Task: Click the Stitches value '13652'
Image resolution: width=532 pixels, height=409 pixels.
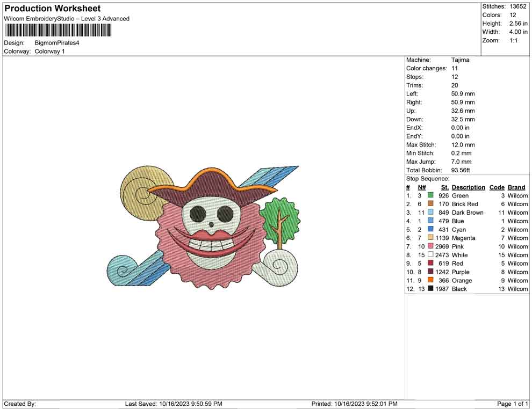Action: (517, 6)
